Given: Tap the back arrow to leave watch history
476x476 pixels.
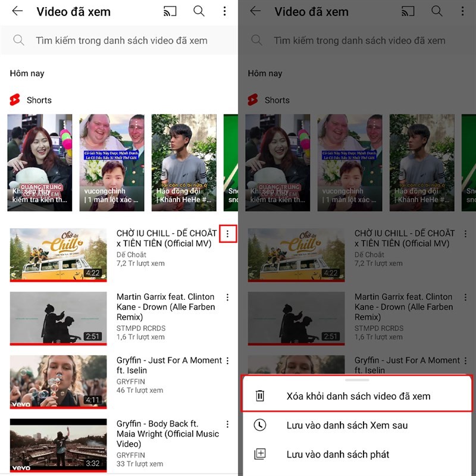Looking at the screenshot, I should (x=17, y=11).
